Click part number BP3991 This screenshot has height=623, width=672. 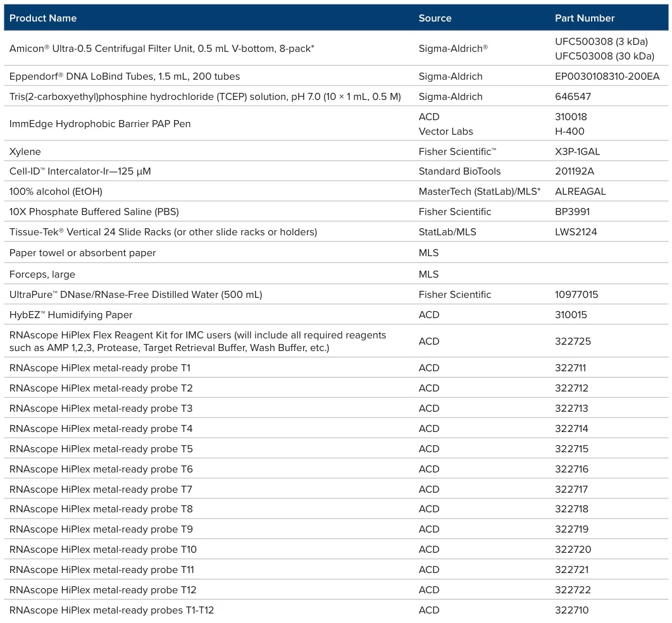click(572, 212)
